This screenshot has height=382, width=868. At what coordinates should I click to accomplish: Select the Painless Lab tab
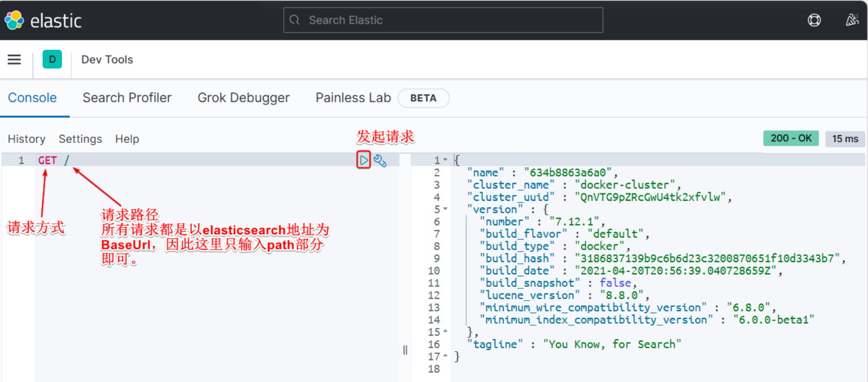tap(353, 98)
